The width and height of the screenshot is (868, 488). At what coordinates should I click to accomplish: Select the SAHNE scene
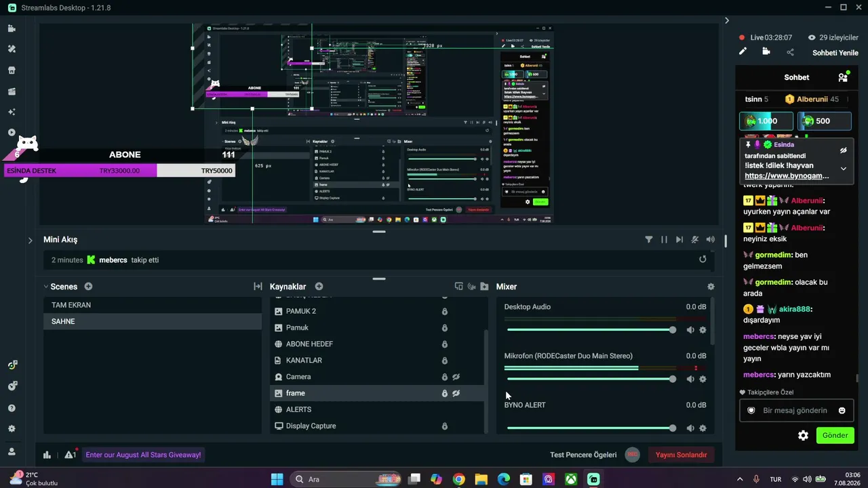tap(153, 321)
